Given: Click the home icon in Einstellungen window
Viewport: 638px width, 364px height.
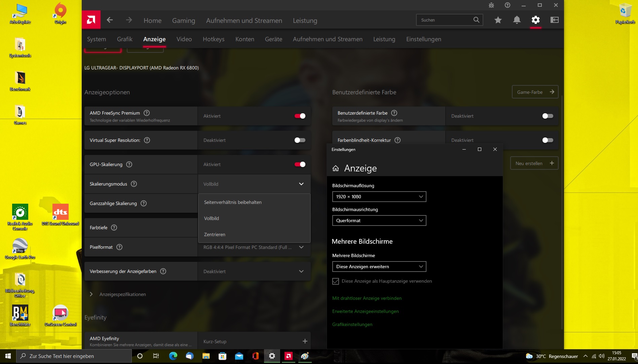Looking at the screenshot, I should 336,168.
